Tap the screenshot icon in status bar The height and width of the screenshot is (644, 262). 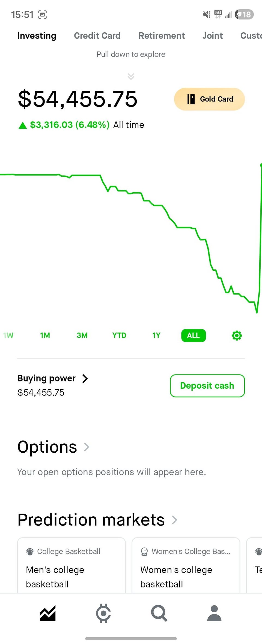pyautogui.click(x=42, y=14)
